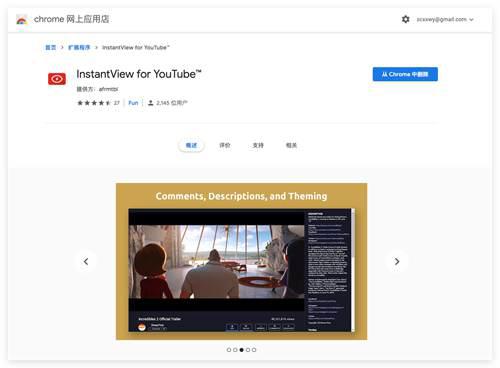
Task: Open the Fun category link
Action: (x=133, y=103)
